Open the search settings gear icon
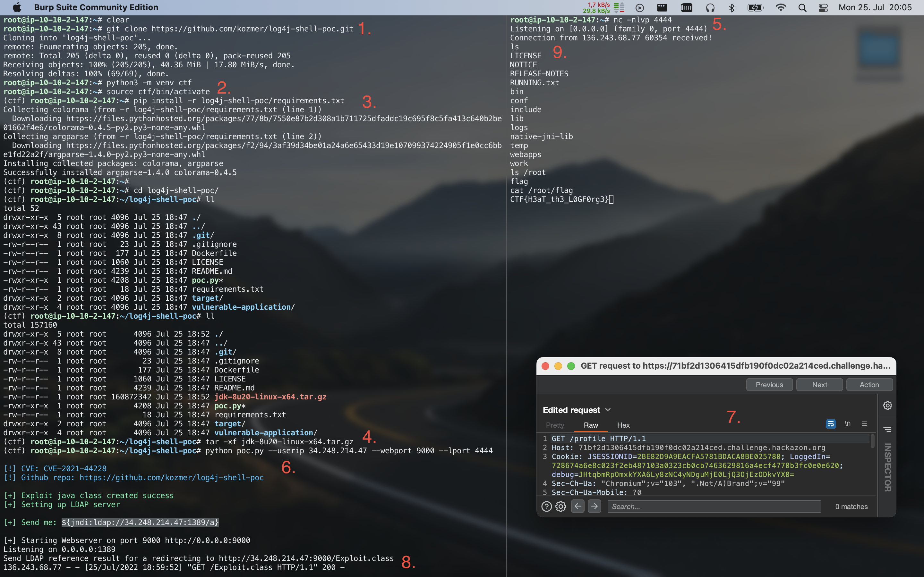The image size is (924, 577). (560, 506)
